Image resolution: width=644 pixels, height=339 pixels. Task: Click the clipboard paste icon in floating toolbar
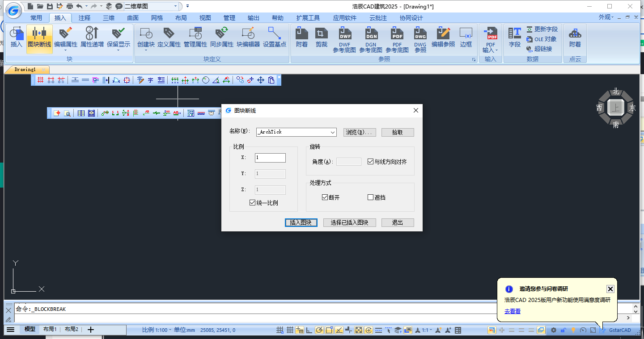(x=271, y=80)
